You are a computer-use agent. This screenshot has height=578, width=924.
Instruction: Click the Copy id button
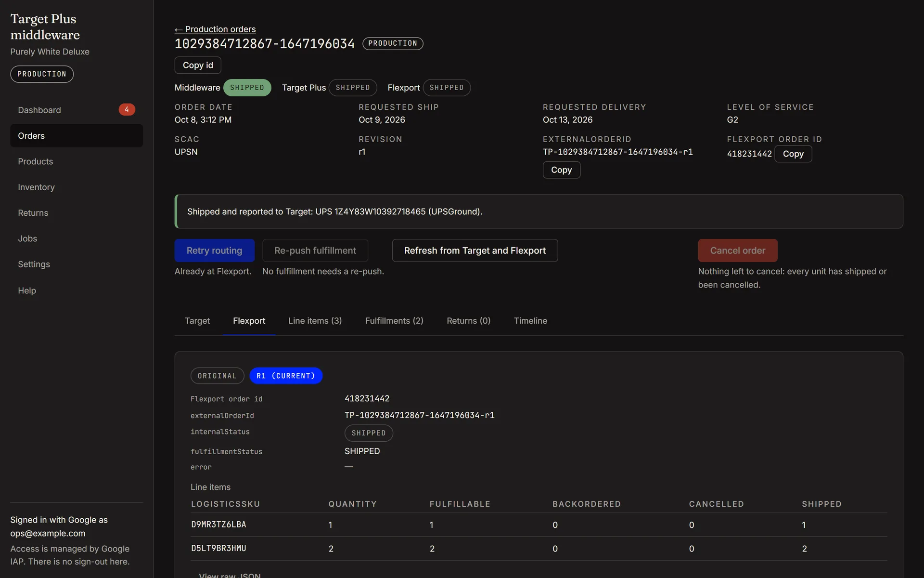(198, 65)
